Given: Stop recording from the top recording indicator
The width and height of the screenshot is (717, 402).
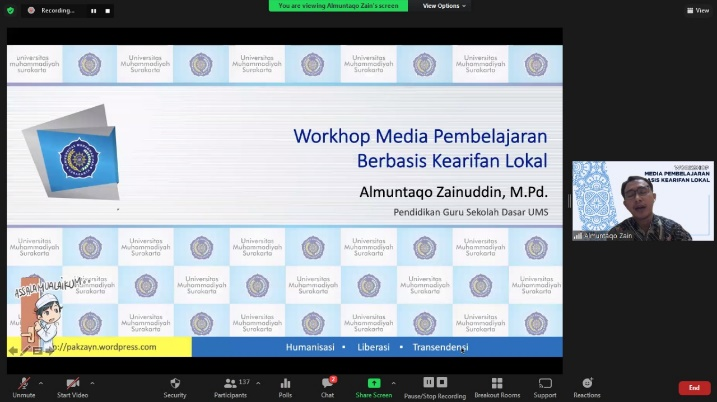Looking at the screenshot, I should [x=107, y=11].
